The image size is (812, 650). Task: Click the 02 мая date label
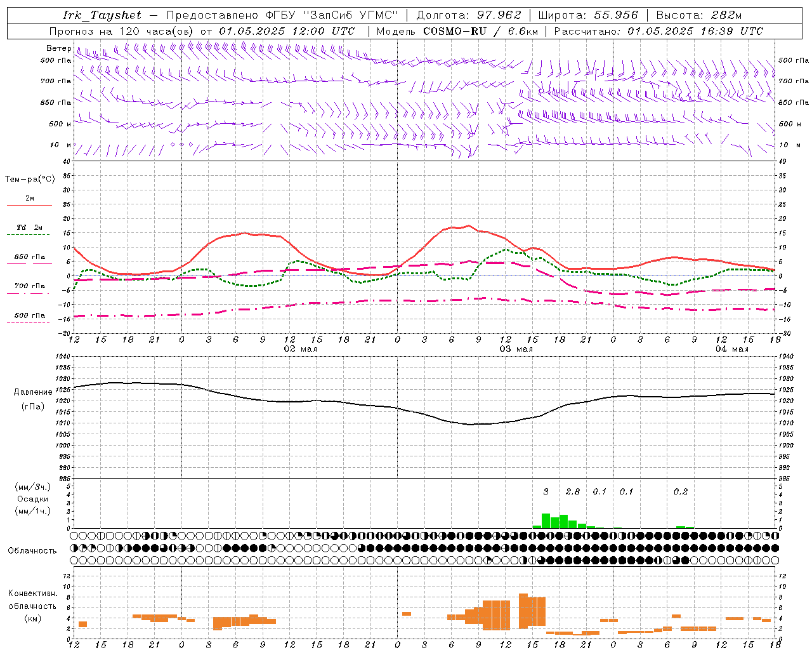point(300,349)
